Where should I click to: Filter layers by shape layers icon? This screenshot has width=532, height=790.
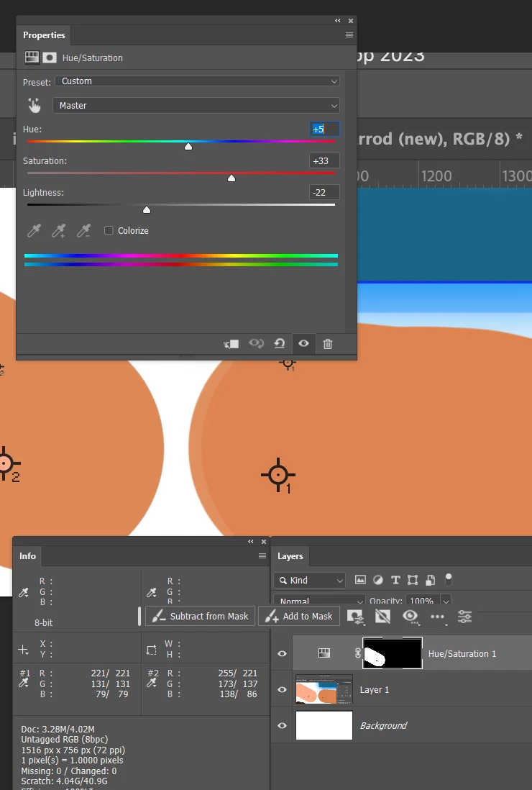click(x=413, y=580)
